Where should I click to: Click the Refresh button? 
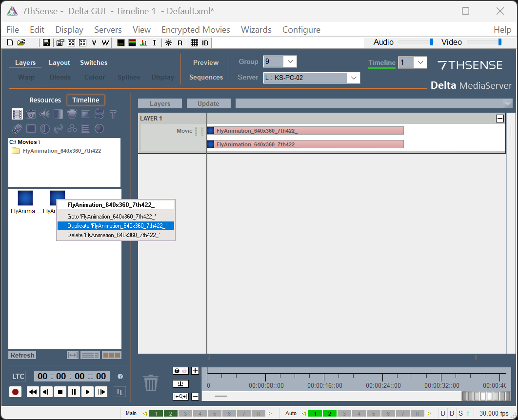[x=22, y=355]
